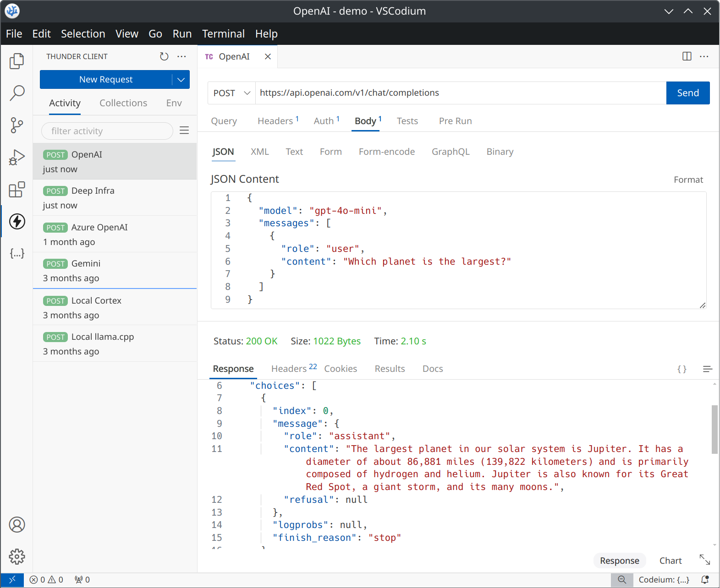The height and width of the screenshot is (588, 720).
Task: Open the Codeium braces sidebar icon
Action: (17, 253)
